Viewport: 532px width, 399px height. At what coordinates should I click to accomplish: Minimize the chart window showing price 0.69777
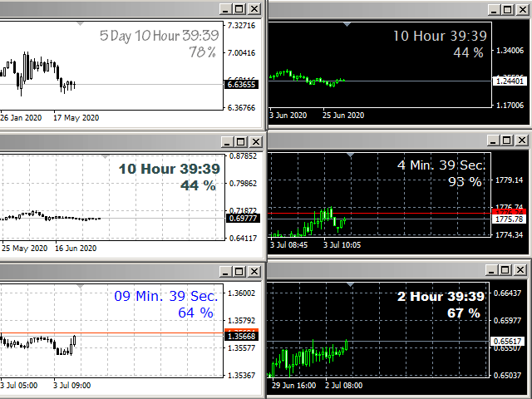coord(226,141)
